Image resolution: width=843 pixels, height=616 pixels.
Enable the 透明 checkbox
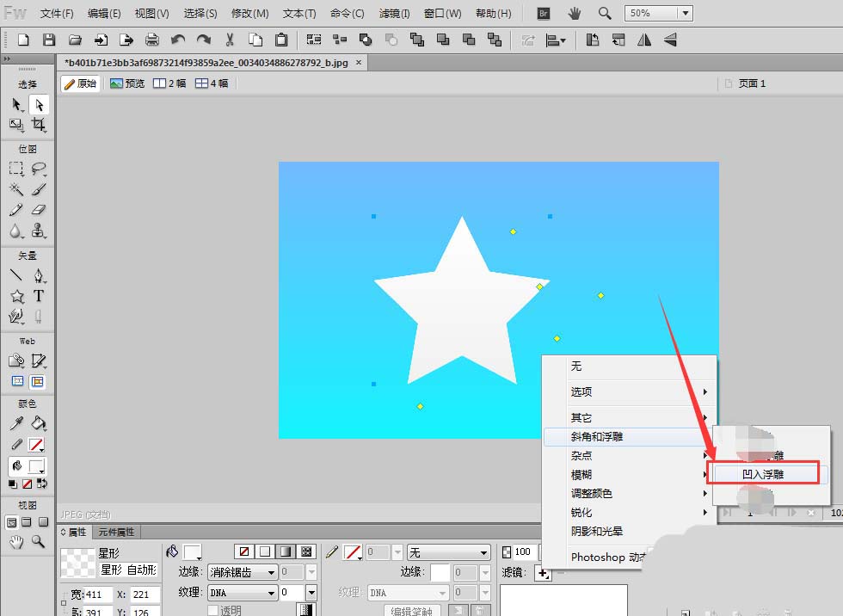213,610
